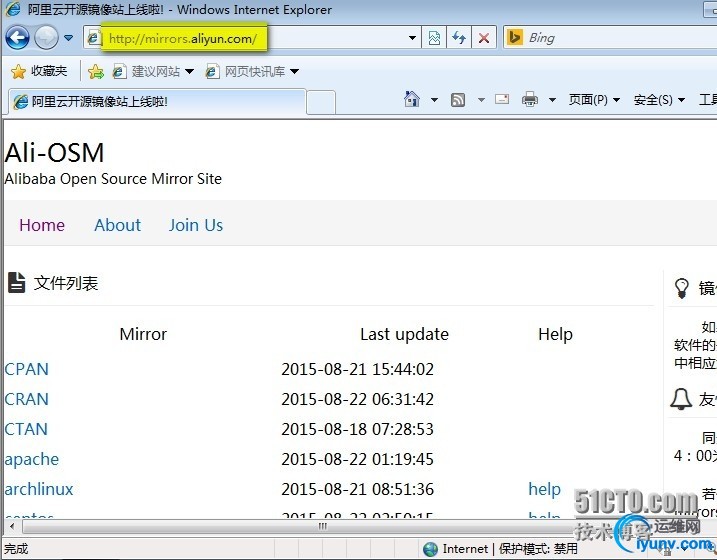The height and width of the screenshot is (560, 717).
Task: Click the timestamp 2015-08-21 08:51:36
Action: 357,489
